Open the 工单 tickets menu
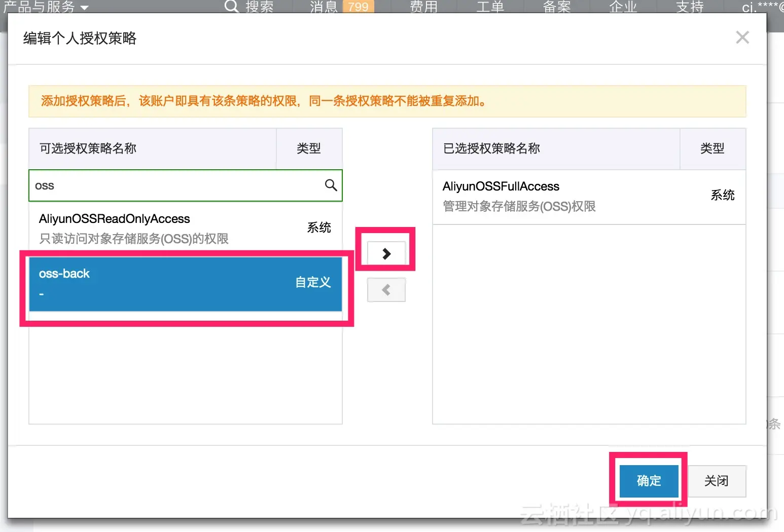The height and width of the screenshot is (532, 784). [x=490, y=7]
